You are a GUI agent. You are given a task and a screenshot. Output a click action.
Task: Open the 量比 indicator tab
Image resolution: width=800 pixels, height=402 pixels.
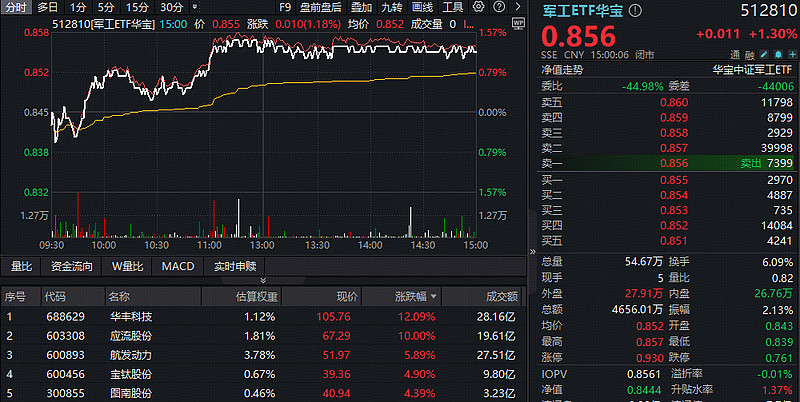[x=21, y=266]
